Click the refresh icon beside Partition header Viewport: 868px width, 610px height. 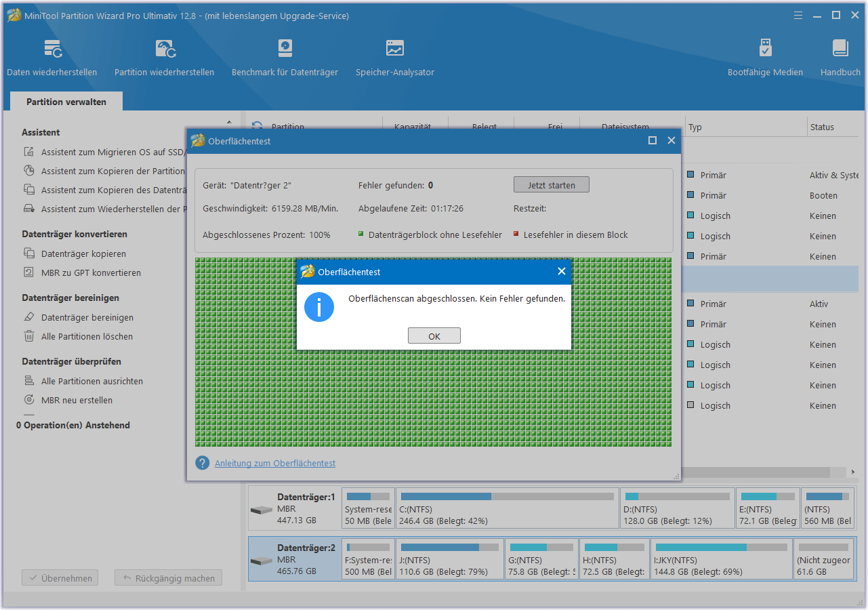pyautogui.click(x=257, y=126)
